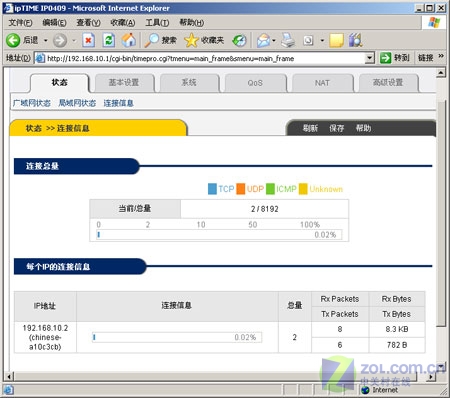
Task: Click 刷新 in the dark bar
Action: pos(310,128)
